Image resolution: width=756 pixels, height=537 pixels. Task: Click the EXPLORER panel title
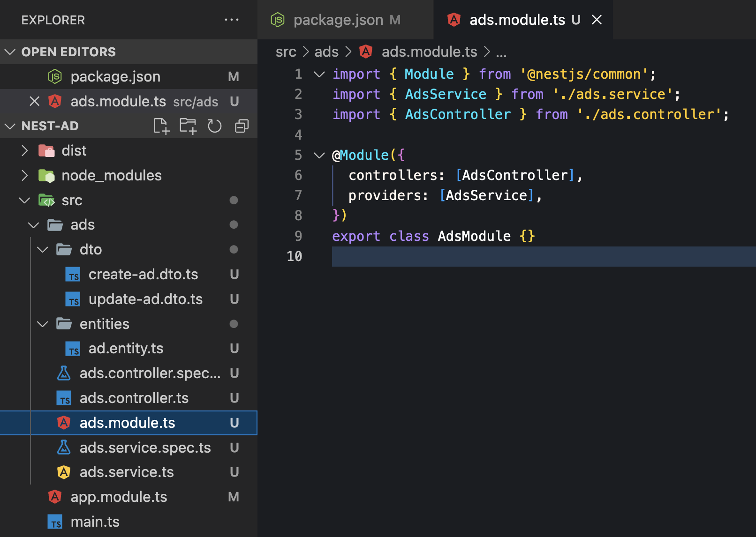coord(53,20)
